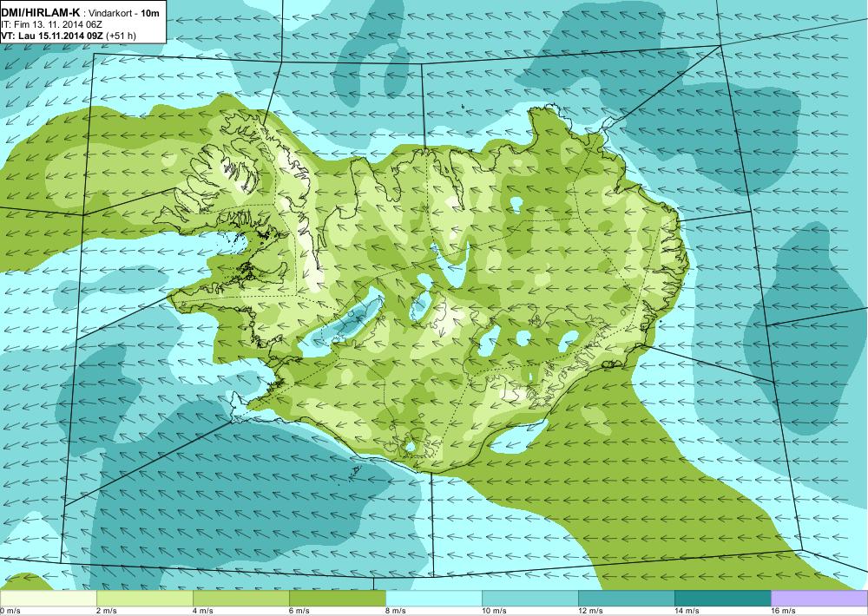
Task: Click the '16 m/s' legend label
Action: tap(783, 611)
